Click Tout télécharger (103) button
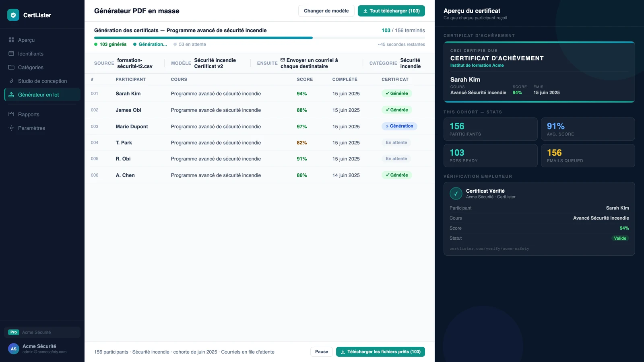This screenshot has width=644, height=362. pyautogui.click(x=391, y=11)
